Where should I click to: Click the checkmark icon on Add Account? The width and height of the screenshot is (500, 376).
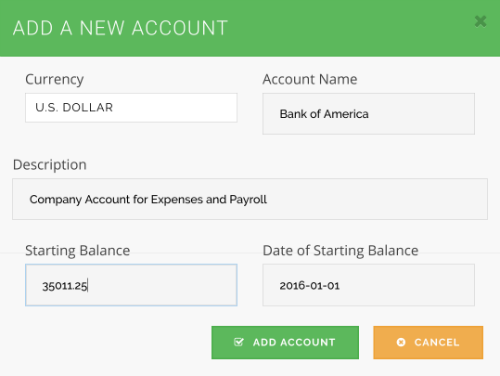(x=239, y=342)
